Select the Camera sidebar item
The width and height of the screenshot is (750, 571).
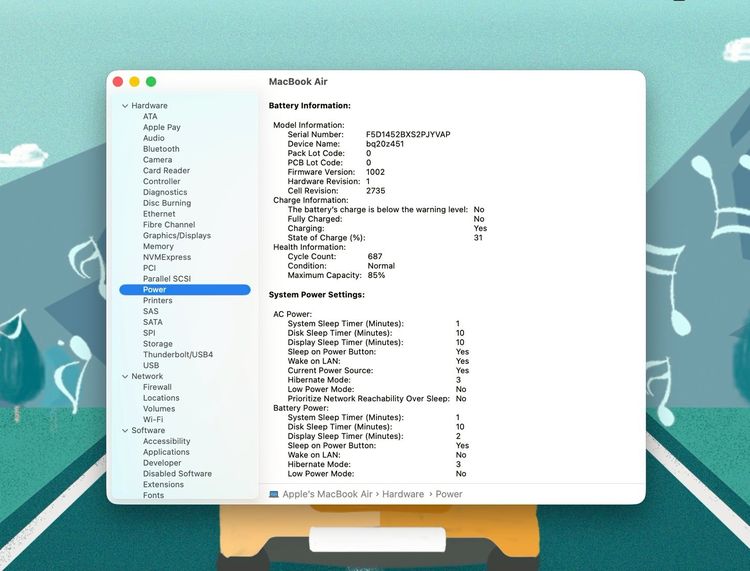pyautogui.click(x=157, y=160)
